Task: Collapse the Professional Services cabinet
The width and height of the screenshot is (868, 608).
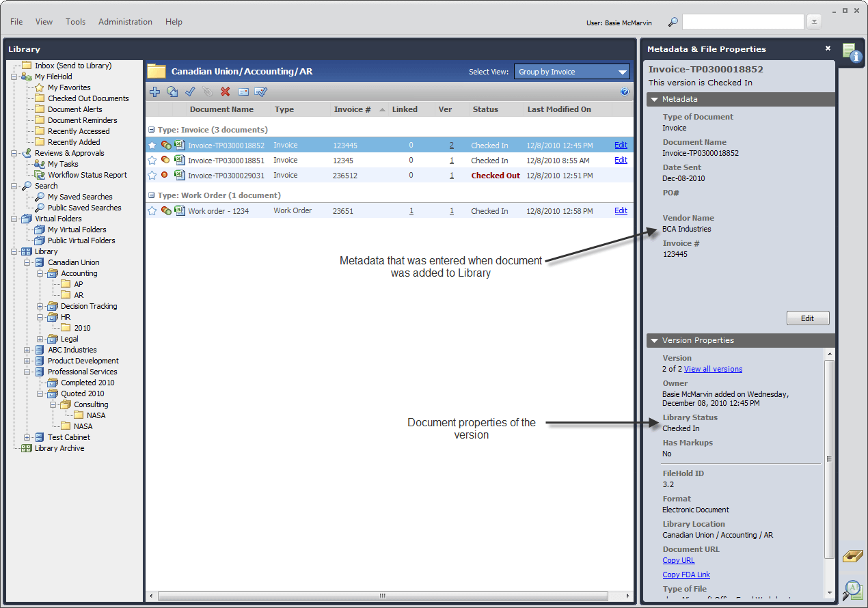Action: pos(27,372)
